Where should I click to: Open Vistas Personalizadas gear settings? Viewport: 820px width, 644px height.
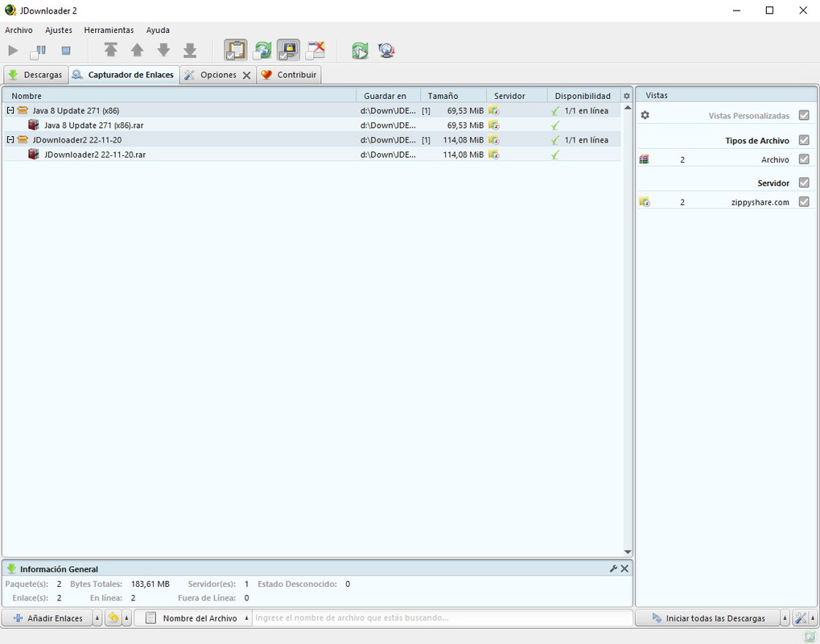click(x=645, y=115)
